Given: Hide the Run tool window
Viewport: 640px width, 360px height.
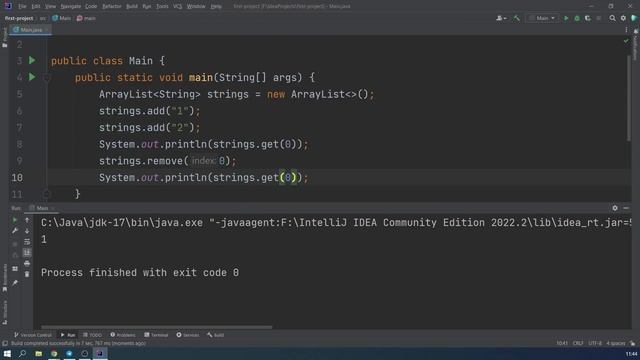Looking at the screenshot, I should click(626, 208).
